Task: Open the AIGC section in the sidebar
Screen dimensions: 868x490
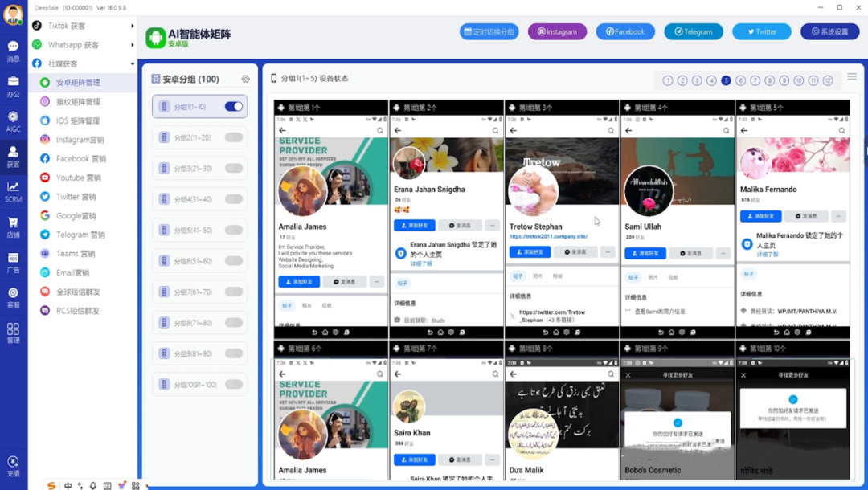Action: coord(13,120)
